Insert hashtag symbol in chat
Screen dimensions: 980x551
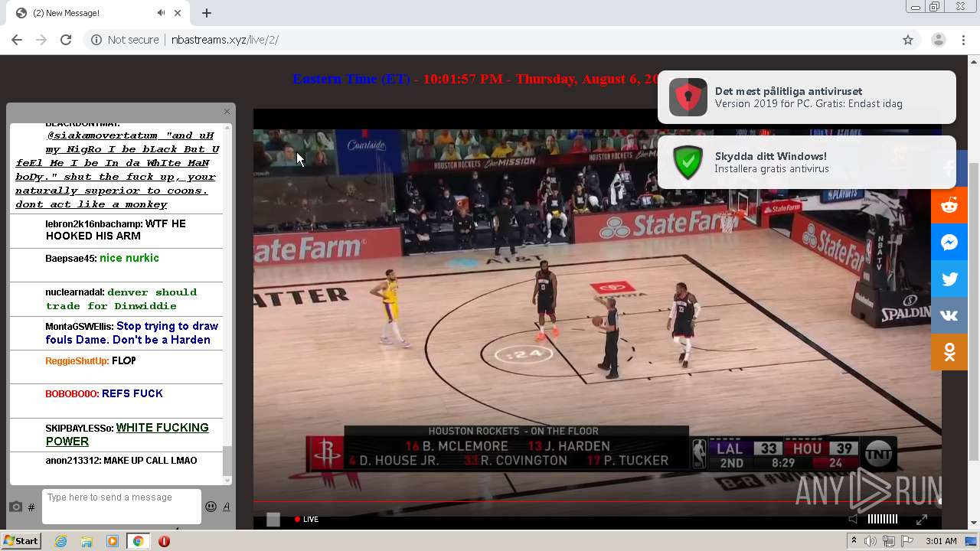pyautogui.click(x=31, y=507)
